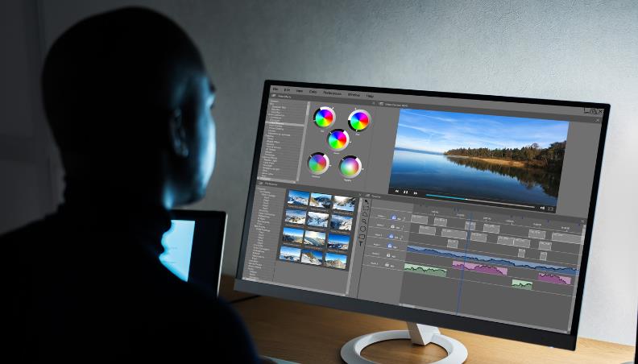Select the triangle shape tool
The image size is (638, 364).
pos(365,214)
